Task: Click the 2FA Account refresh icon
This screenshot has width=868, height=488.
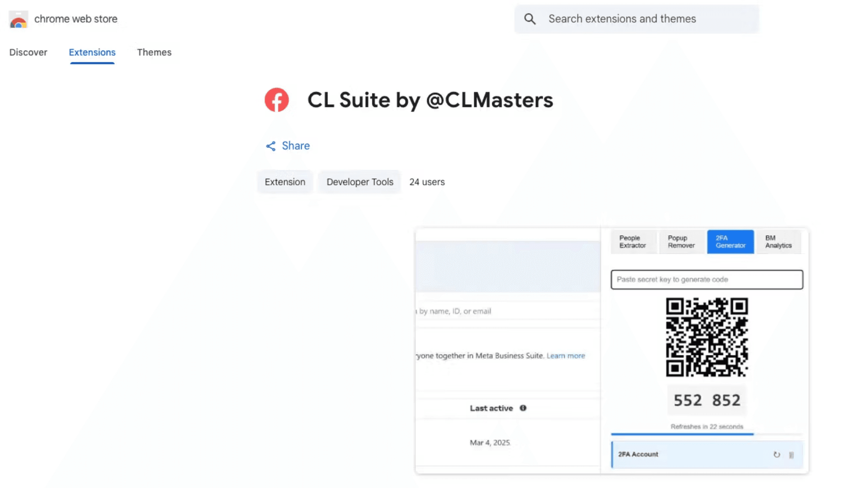Action: 777,455
